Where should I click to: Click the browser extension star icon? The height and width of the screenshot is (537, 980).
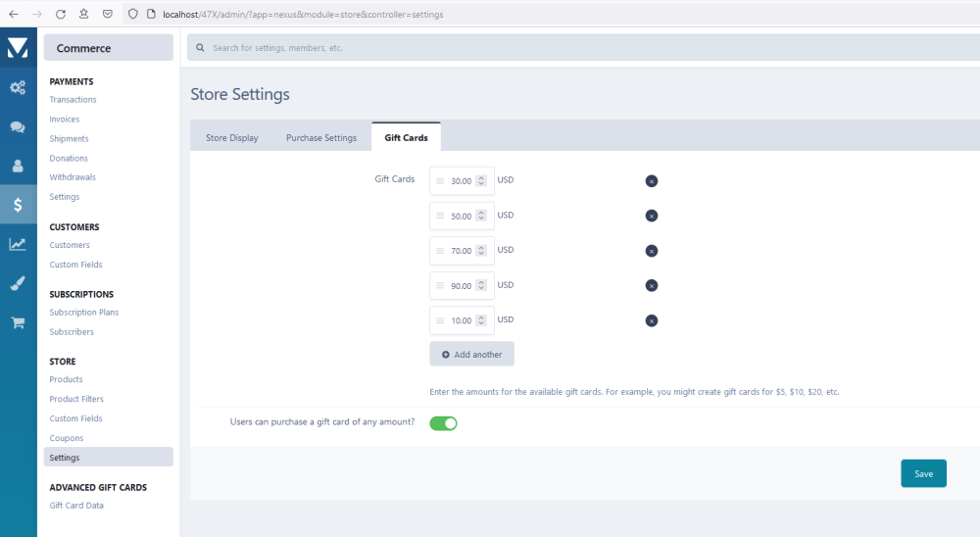83,14
